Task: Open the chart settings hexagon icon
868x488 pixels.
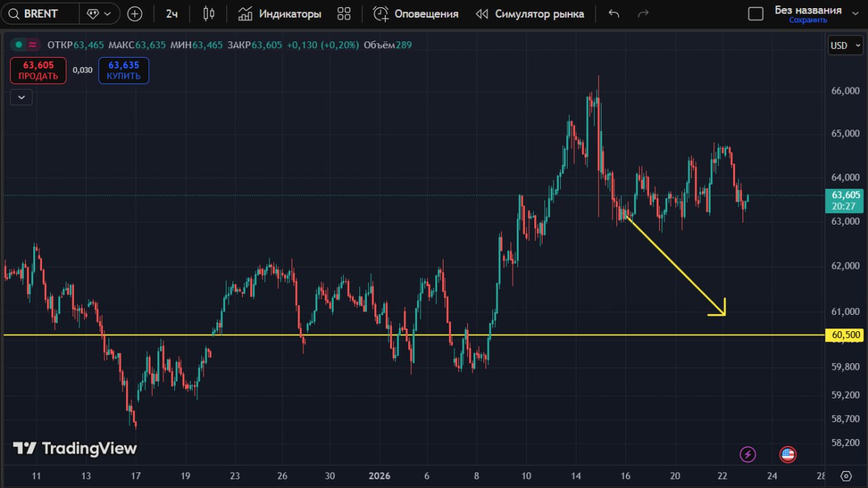Action: [x=846, y=475]
